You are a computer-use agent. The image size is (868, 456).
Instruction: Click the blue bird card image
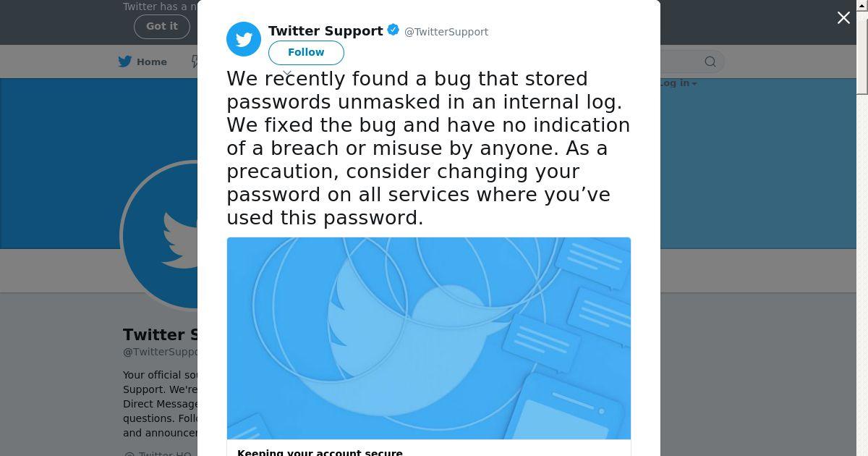point(429,338)
